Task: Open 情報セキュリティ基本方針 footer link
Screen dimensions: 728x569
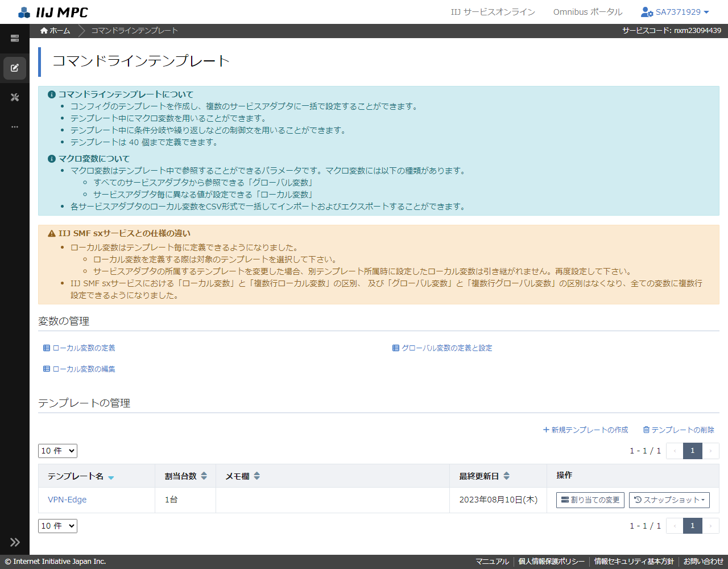Action: pyautogui.click(x=634, y=562)
